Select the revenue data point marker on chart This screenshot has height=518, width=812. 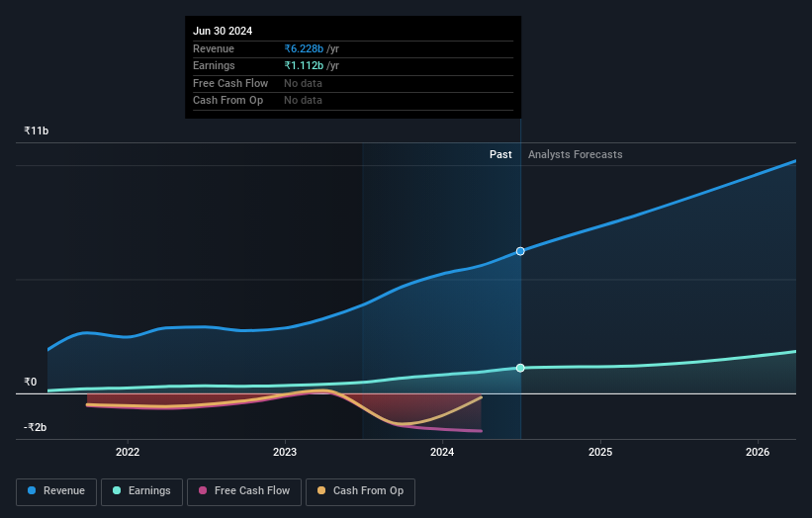520,251
